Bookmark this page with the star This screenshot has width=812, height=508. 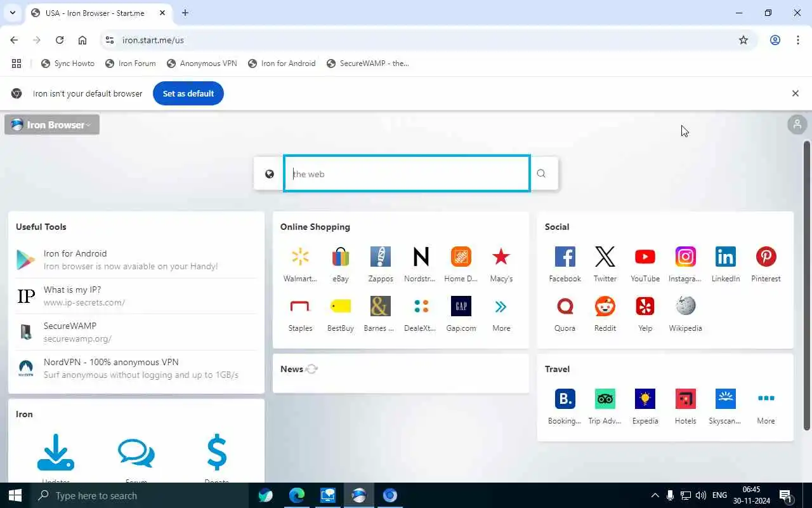click(x=743, y=40)
